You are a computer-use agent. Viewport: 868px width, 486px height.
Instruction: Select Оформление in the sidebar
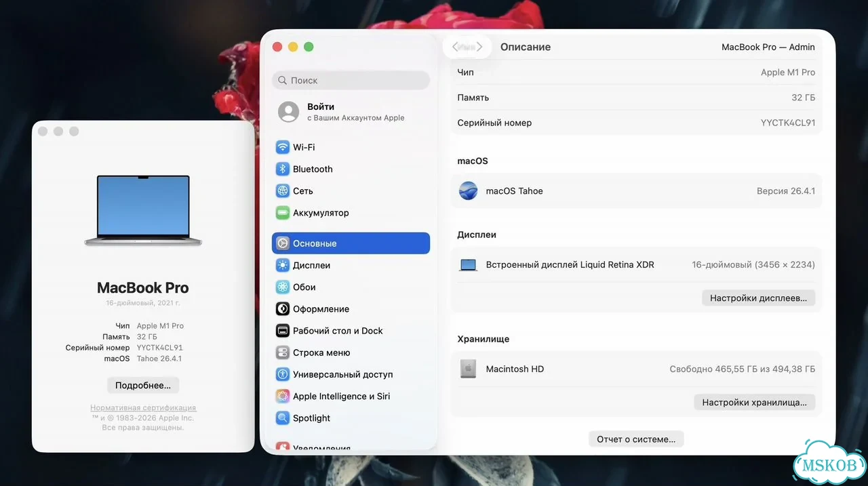(351, 309)
